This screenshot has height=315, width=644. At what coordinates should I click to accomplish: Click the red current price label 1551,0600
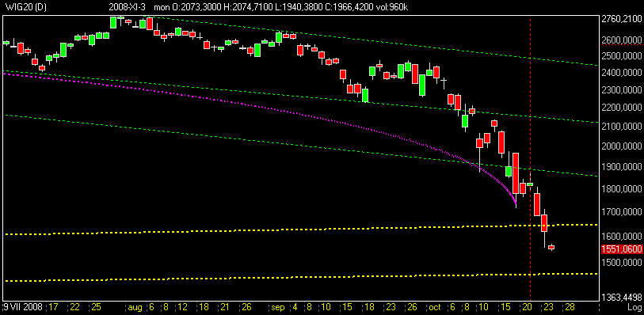[621, 249]
